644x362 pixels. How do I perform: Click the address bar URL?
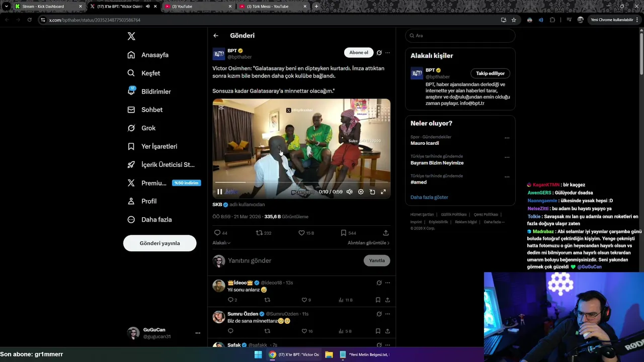pyautogui.click(x=95, y=20)
